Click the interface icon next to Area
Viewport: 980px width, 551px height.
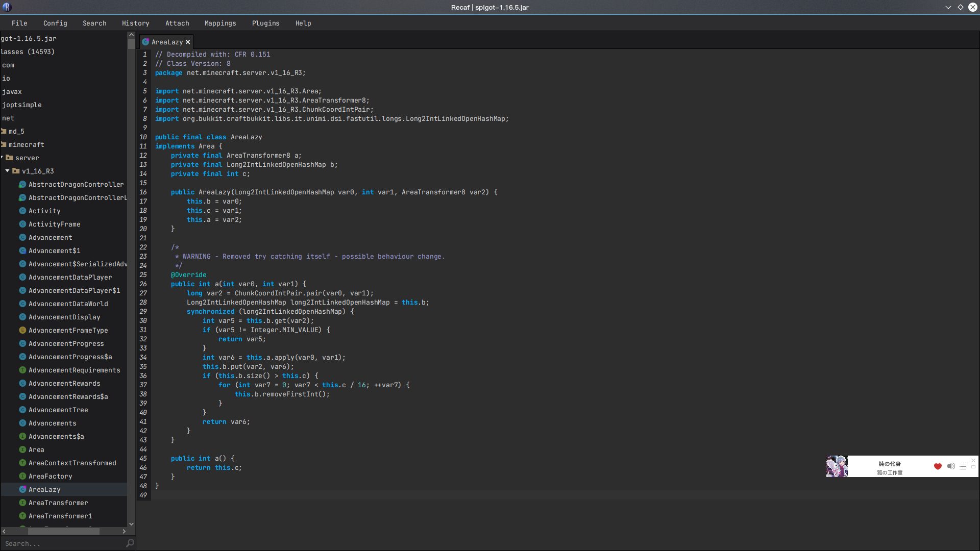tap(22, 449)
